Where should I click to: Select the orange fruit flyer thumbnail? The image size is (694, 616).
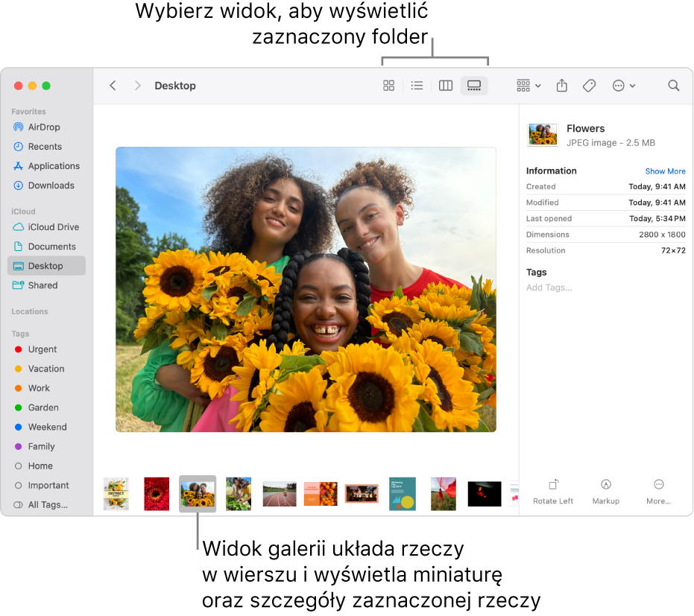(x=321, y=494)
